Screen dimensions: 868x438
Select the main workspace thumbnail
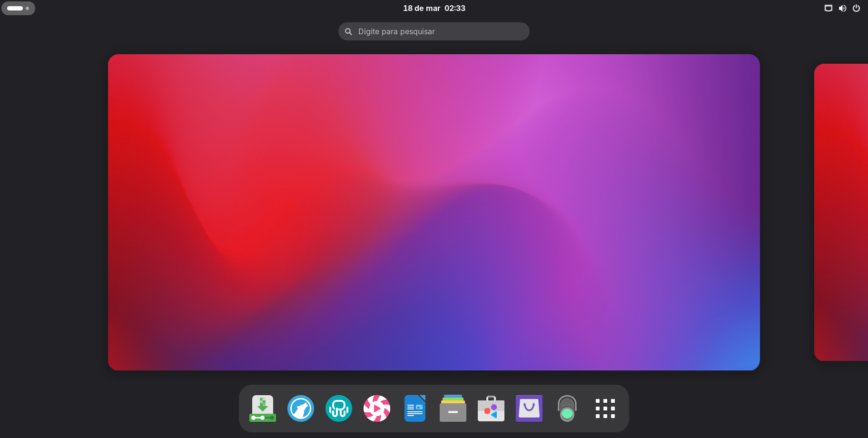click(434, 212)
